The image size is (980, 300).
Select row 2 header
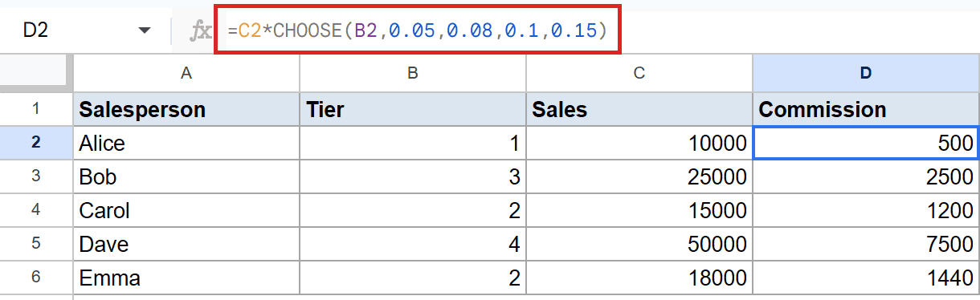(x=36, y=144)
